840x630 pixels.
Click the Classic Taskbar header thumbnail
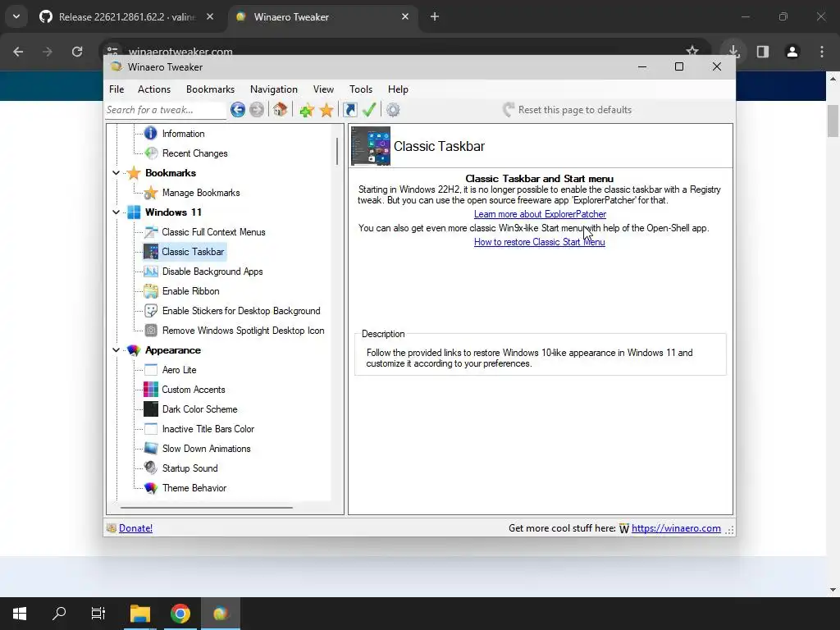pos(371,146)
